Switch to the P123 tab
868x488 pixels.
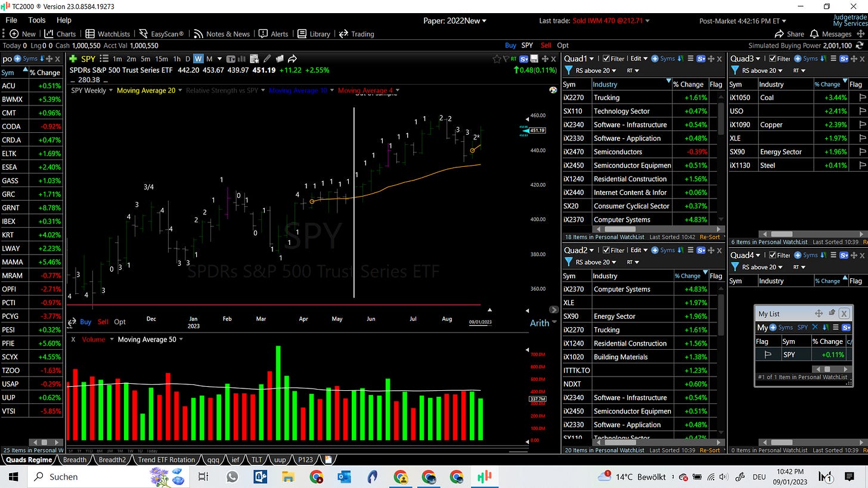coord(305,459)
